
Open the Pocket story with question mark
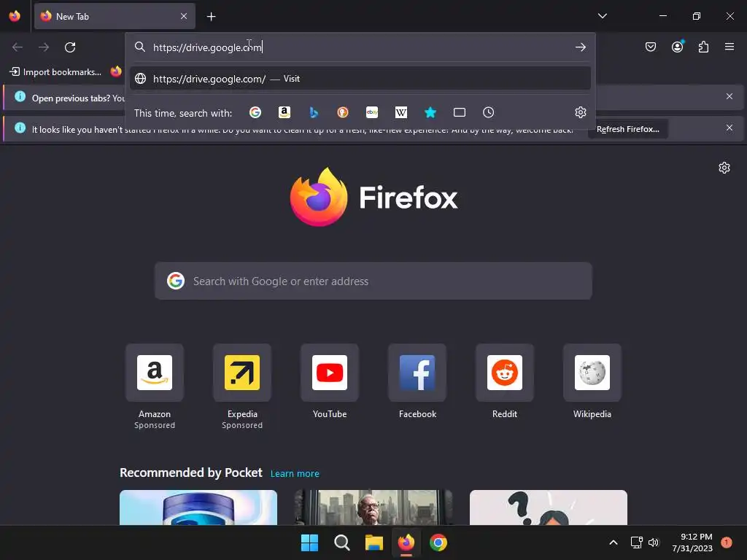(x=549, y=507)
